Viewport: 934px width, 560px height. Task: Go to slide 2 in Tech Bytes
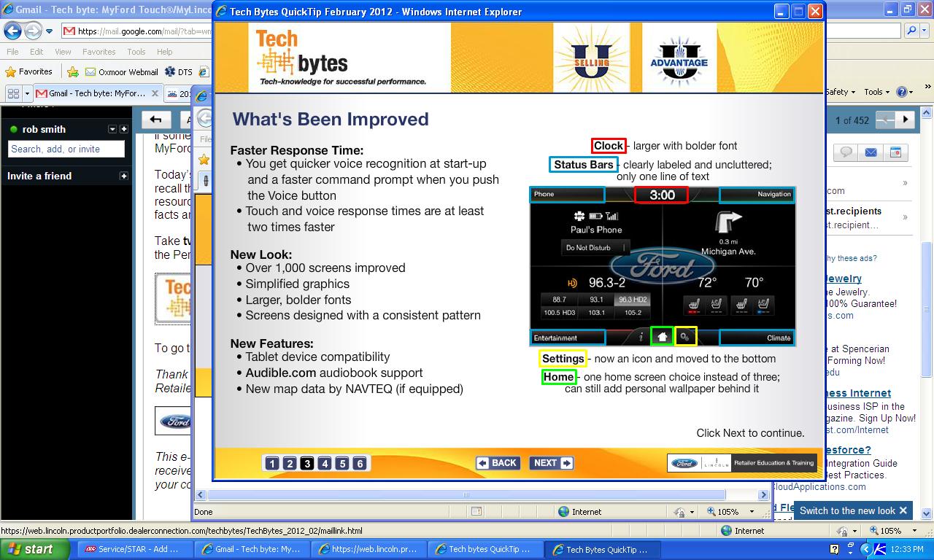coord(290,463)
